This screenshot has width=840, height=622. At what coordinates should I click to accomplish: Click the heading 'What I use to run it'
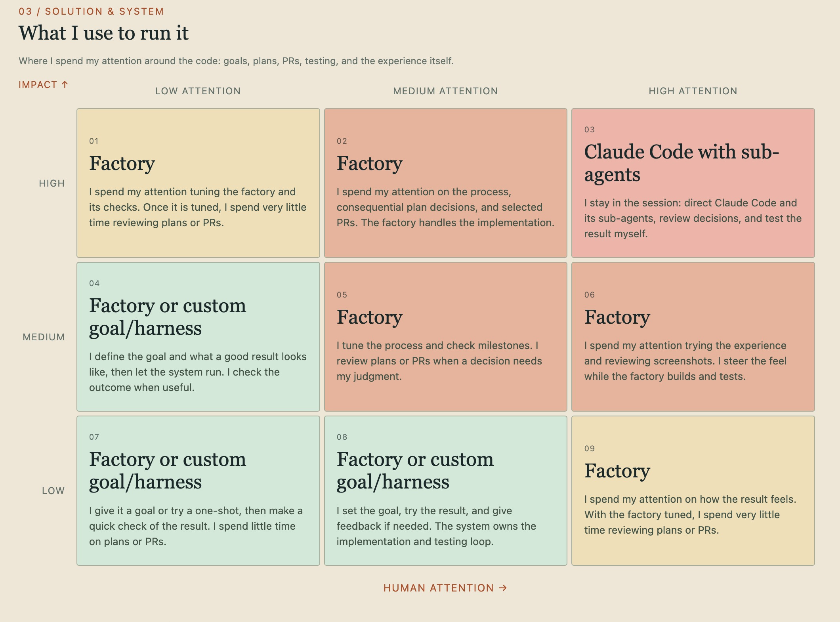click(x=103, y=33)
